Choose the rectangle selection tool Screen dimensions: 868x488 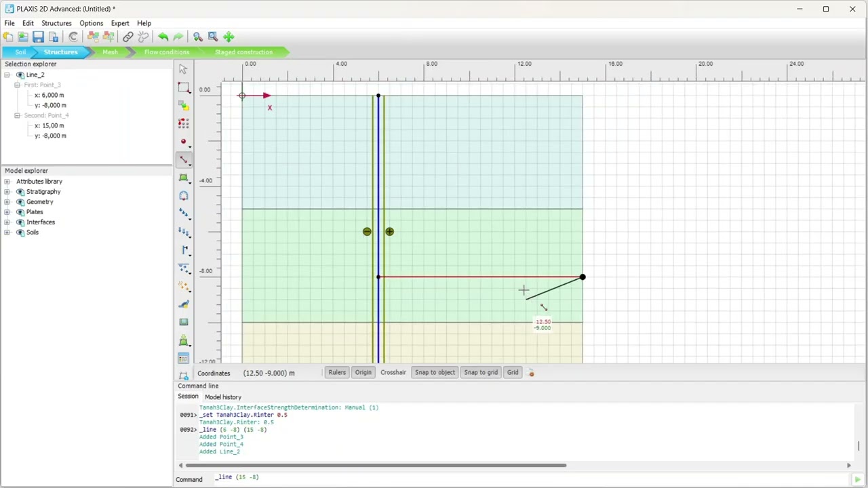(183, 87)
